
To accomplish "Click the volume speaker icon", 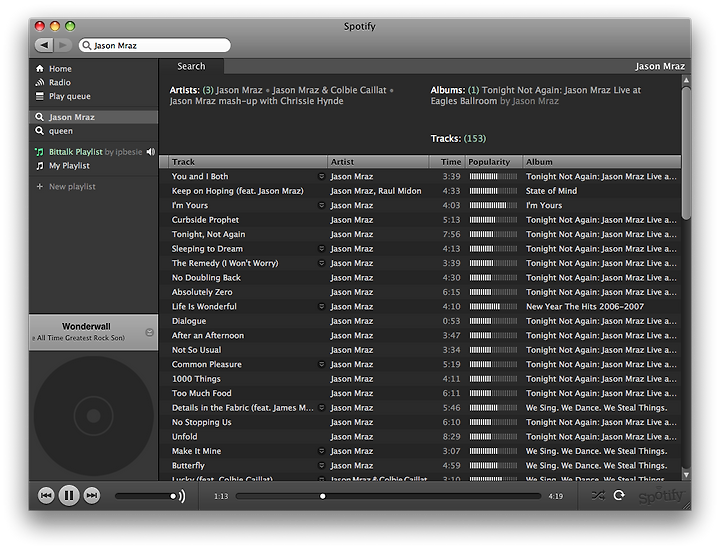I will [x=182, y=496].
